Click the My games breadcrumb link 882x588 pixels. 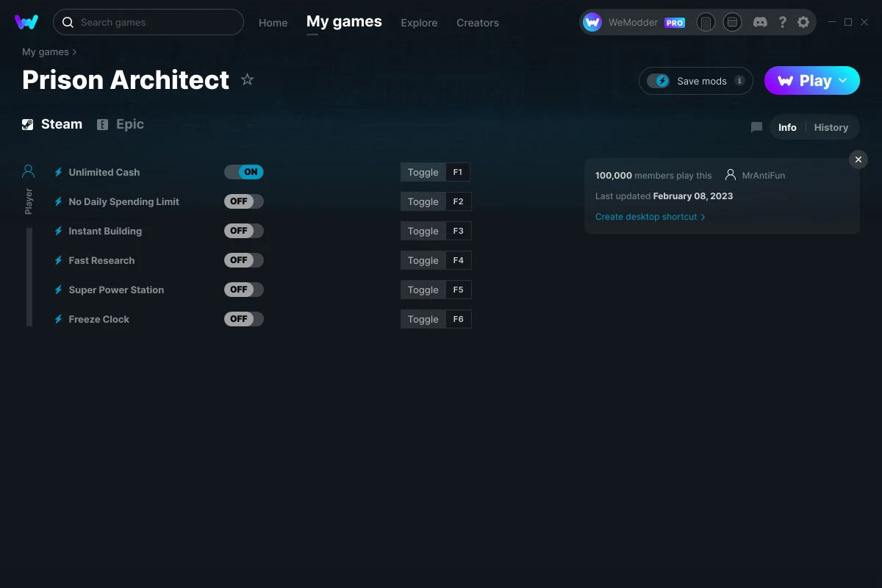point(46,52)
